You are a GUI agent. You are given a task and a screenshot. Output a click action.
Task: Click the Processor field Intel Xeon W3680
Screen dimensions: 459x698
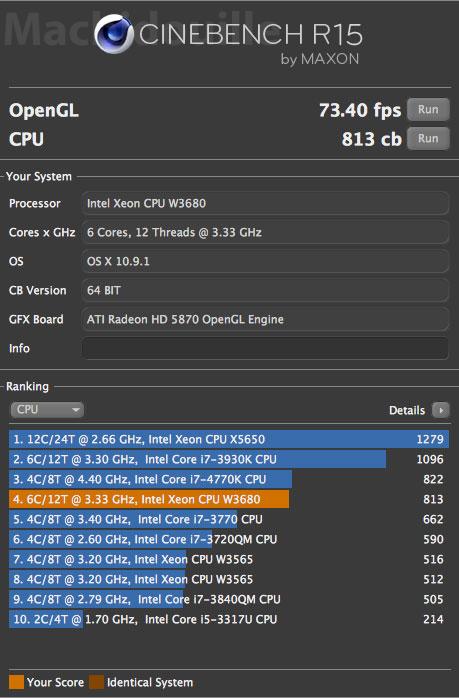pyautogui.click(x=265, y=203)
